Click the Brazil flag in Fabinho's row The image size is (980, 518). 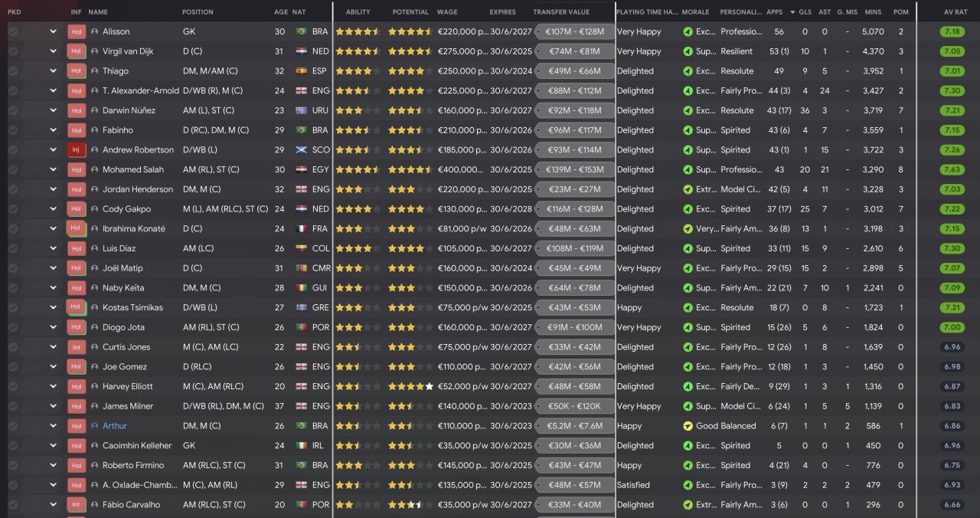click(x=301, y=130)
